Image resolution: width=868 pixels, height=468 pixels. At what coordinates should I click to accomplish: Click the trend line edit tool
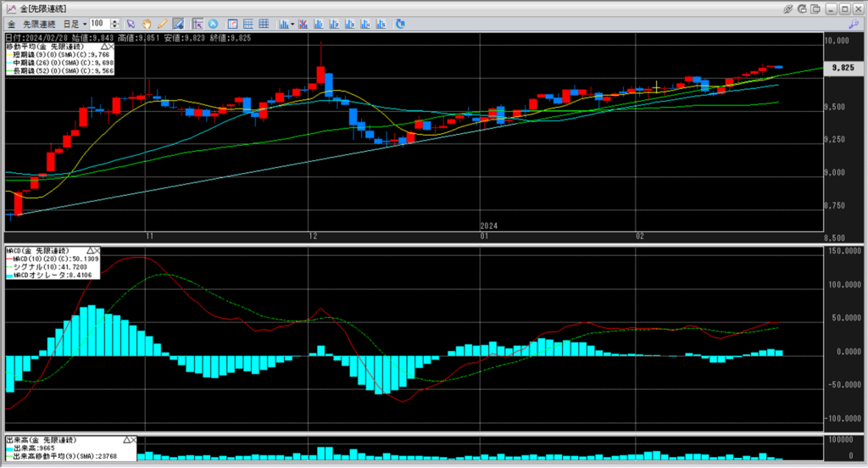click(178, 24)
